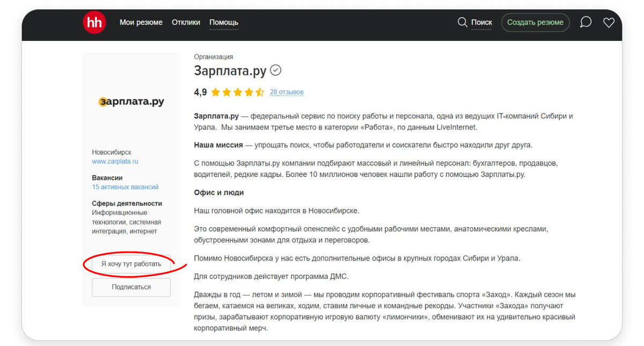Image resolution: width=644 pixels, height=346 pixels.
Task: Open Отклики menu item
Action: [x=186, y=22]
